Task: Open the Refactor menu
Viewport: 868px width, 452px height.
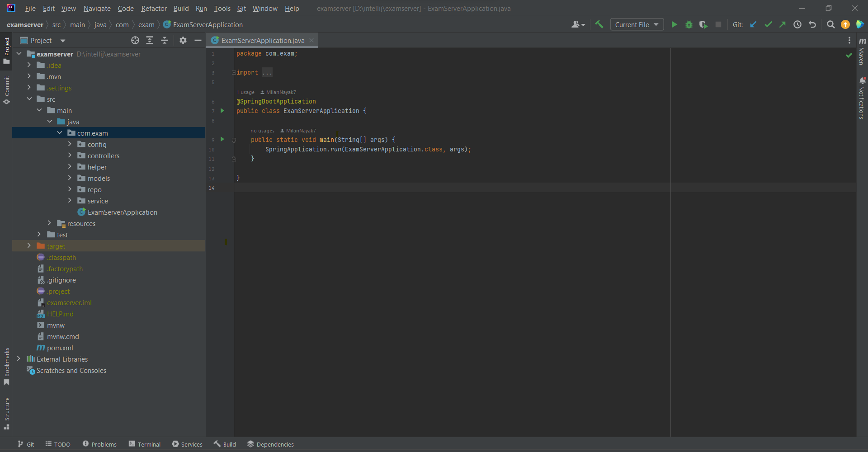Action: (x=154, y=8)
